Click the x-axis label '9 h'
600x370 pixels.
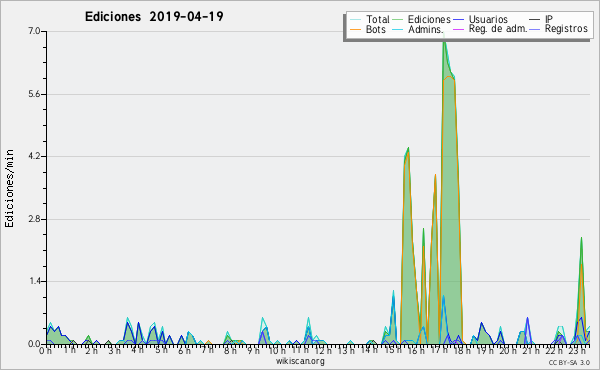point(253,350)
